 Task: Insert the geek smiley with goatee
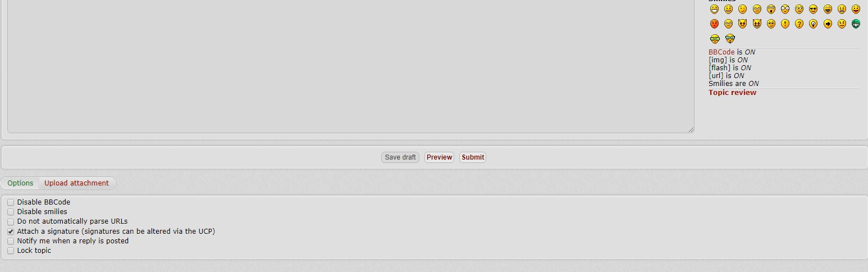[x=730, y=39]
